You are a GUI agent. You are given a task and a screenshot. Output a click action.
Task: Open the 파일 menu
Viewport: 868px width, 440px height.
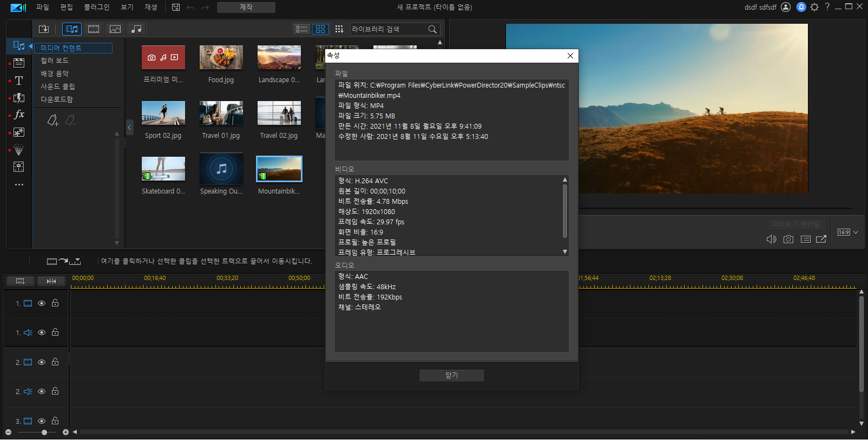pyautogui.click(x=43, y=7)
